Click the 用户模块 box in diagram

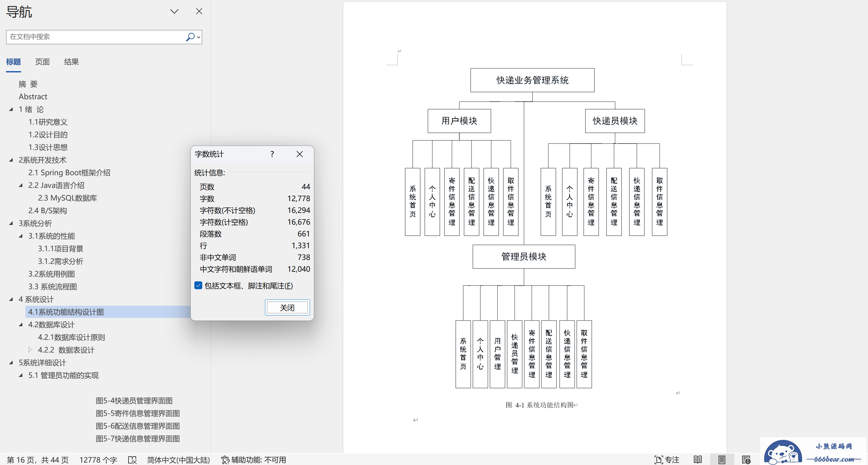coord(459,121)
